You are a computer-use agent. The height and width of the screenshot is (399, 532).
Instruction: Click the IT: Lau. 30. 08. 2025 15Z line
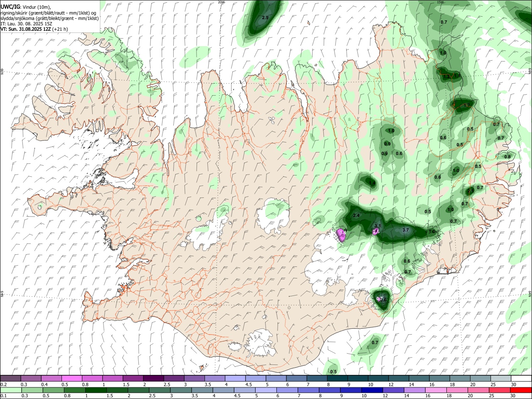pyautogui.click(x=26, y=24)
